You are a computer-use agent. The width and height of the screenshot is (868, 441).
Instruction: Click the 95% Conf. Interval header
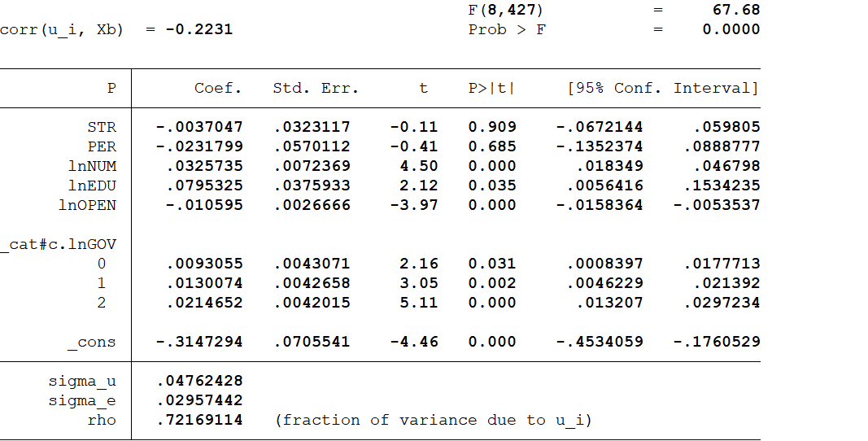[662, 88]
